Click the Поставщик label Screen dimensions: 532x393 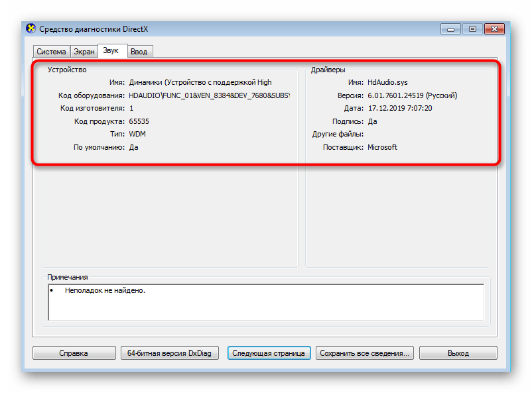[x=343, y=147]
